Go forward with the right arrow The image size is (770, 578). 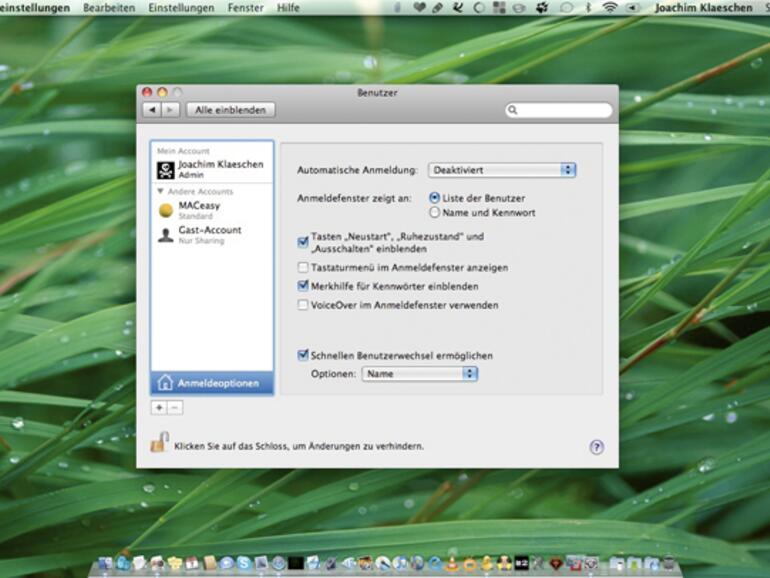(x=170, y=110)
